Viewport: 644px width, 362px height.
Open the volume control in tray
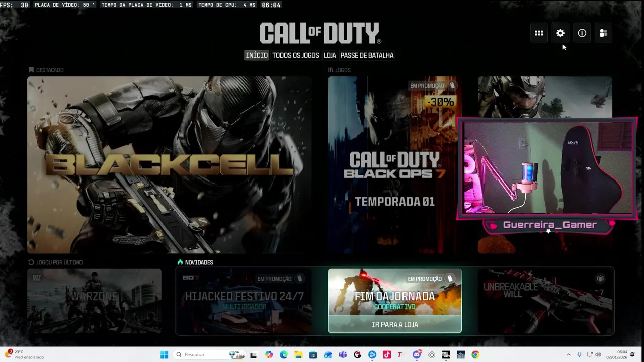[599, 355]
